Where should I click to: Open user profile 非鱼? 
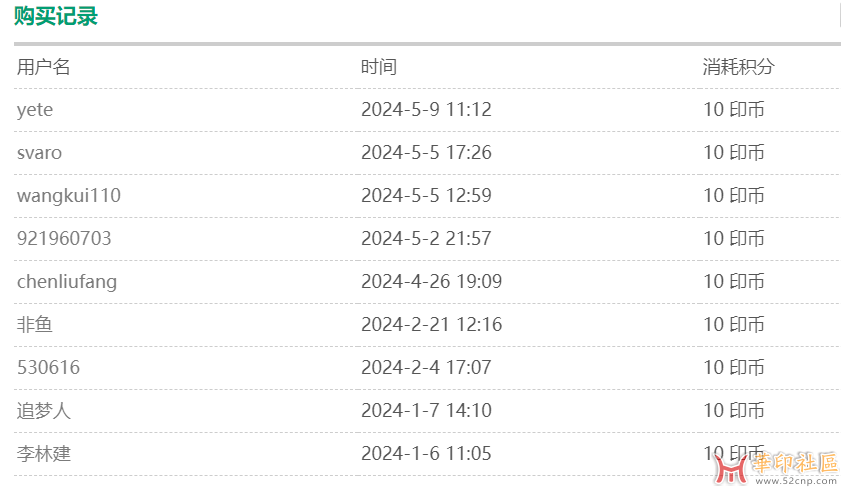[x=34, y=324]
